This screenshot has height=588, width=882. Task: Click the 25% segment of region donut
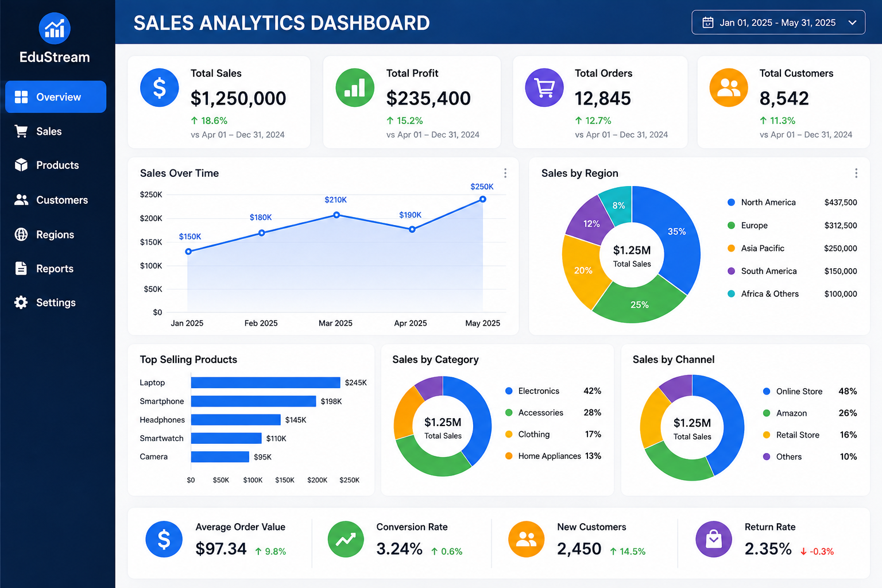point(639,304)
